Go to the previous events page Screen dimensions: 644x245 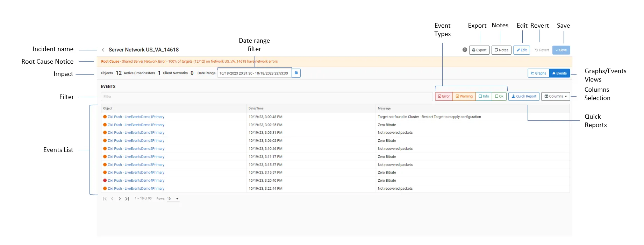[x=112, y=199]
